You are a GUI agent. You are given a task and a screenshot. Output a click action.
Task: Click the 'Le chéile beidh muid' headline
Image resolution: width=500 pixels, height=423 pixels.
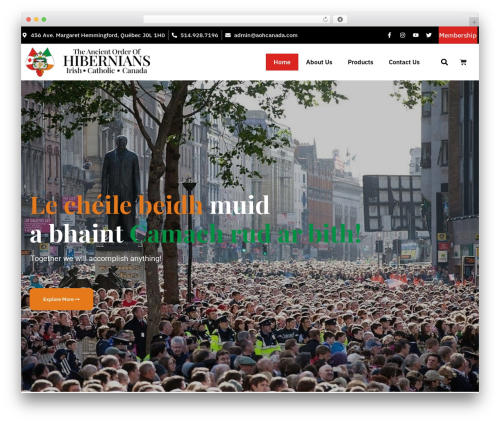150,205
